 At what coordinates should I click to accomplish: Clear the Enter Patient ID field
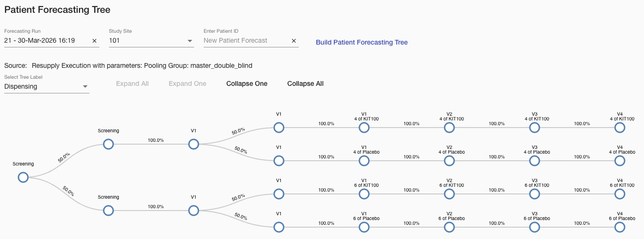(294, 41)
